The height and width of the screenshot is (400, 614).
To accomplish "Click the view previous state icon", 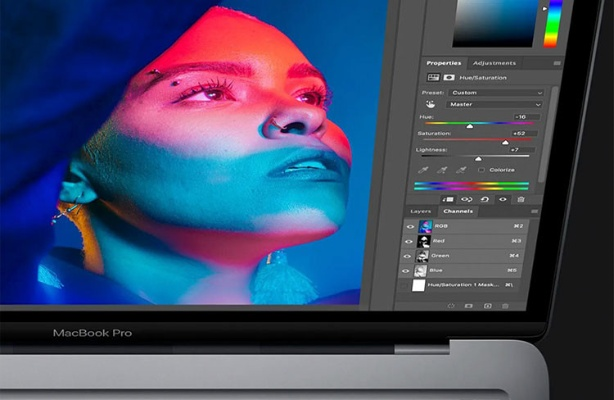I will tap(466, 199).
